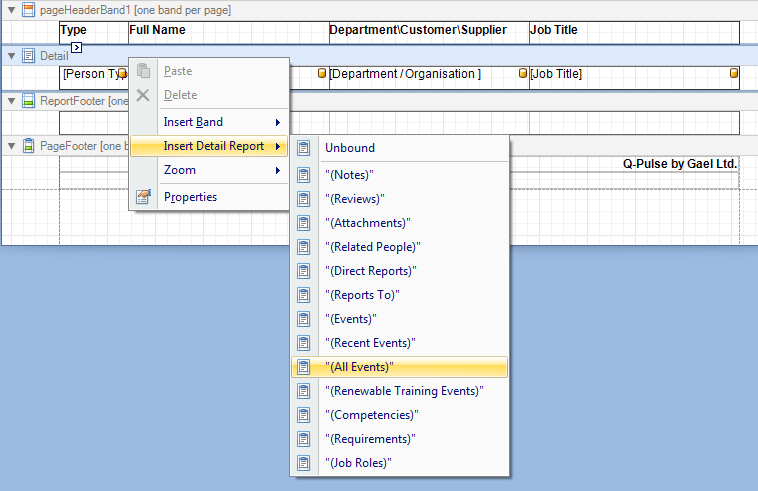Insert "(Related People)" detail report
758x491 pixels.
[400, 247]
